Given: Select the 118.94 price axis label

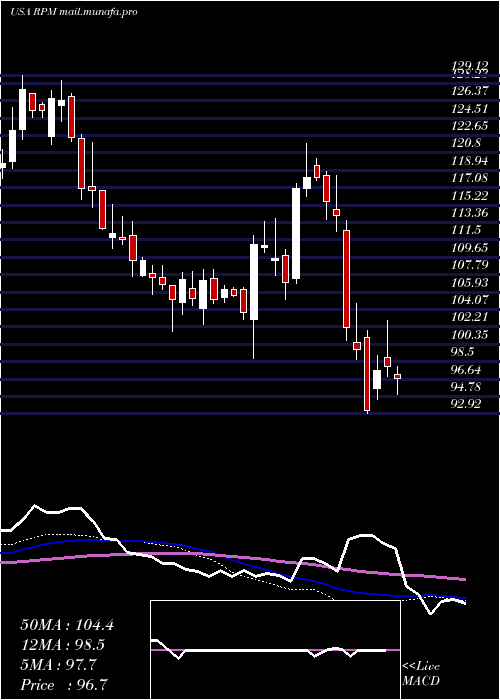Looking at the screenshot, I should click(469, 161).
